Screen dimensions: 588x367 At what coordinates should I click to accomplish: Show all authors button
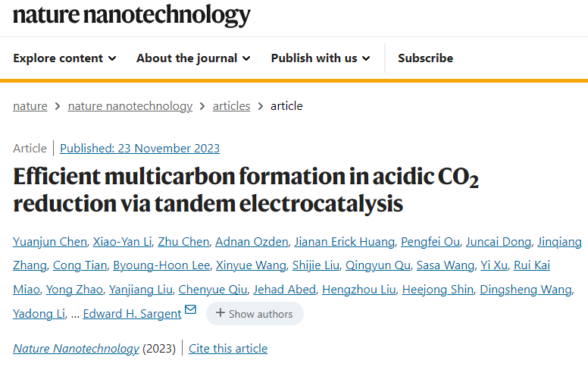coord(255,313)
